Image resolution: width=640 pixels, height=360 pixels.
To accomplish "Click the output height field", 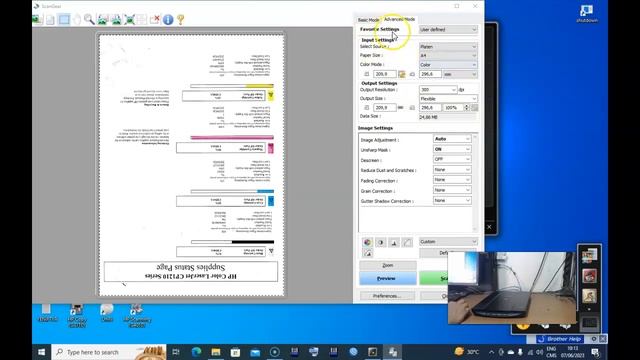I will [x=431, y=107].
